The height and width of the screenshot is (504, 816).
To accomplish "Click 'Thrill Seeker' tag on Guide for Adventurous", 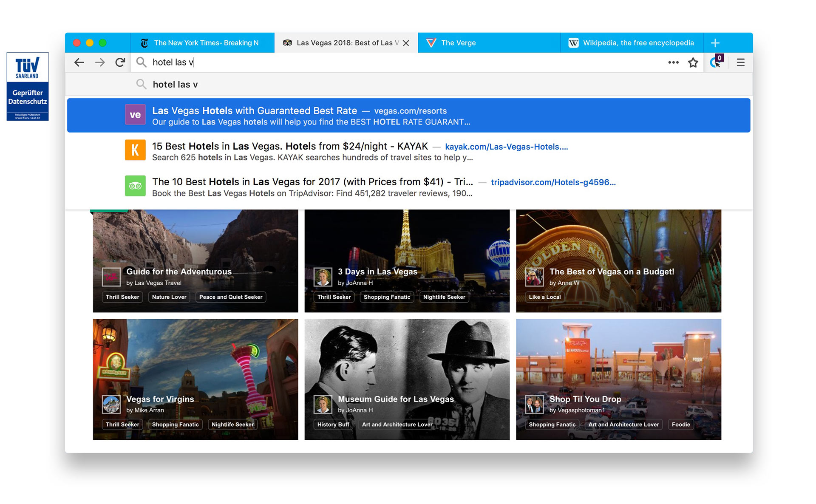I will [122, 297].
